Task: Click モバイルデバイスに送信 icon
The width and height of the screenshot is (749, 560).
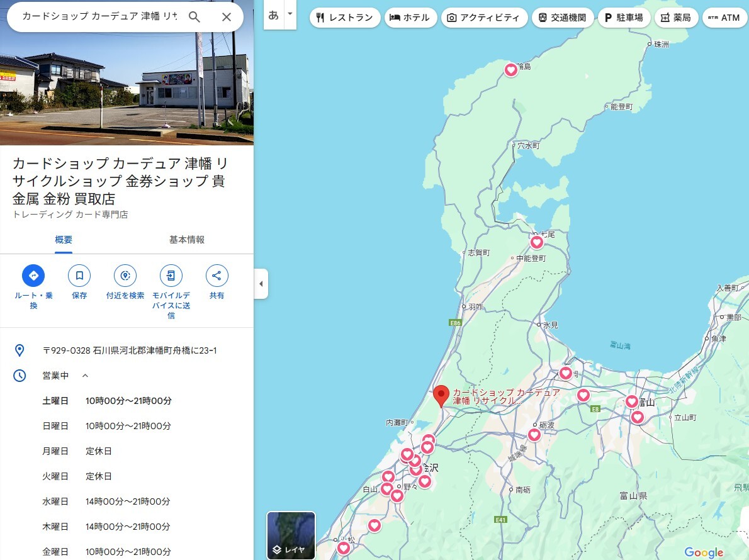Action: [x=171, y=276]
